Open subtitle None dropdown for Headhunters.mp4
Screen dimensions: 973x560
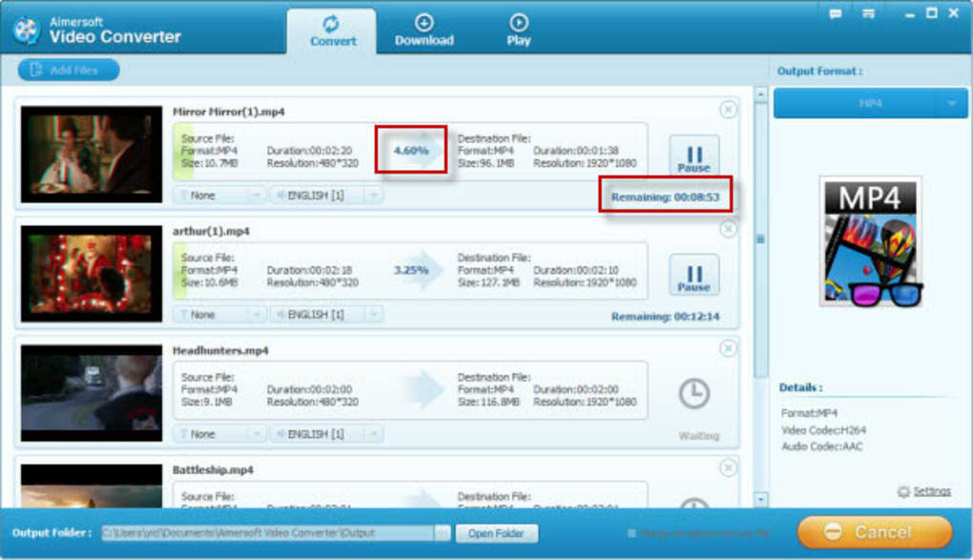(219, 434)
